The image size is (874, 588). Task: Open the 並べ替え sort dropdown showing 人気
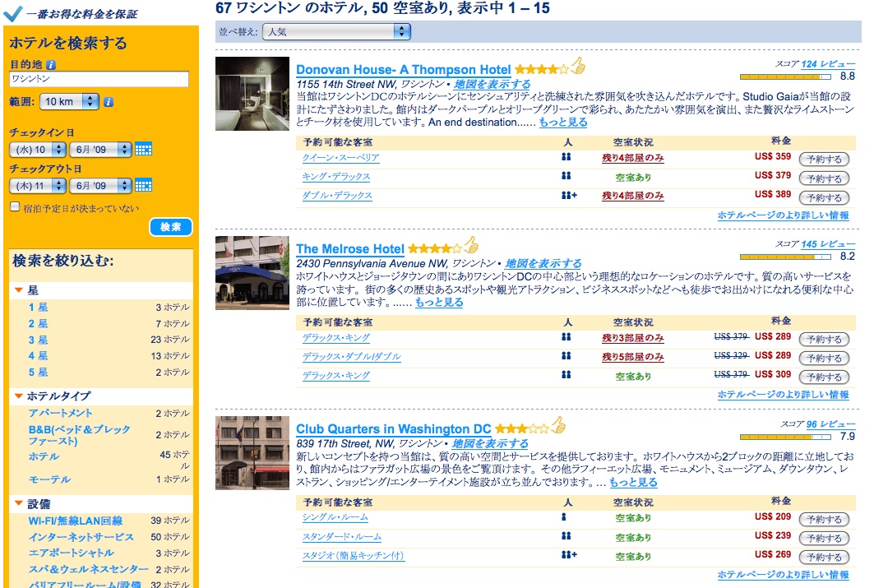pos(335,32)
